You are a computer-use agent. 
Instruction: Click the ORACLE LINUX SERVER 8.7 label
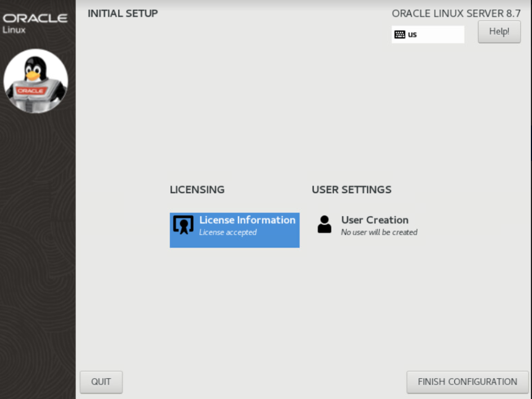tap(456, 14)
